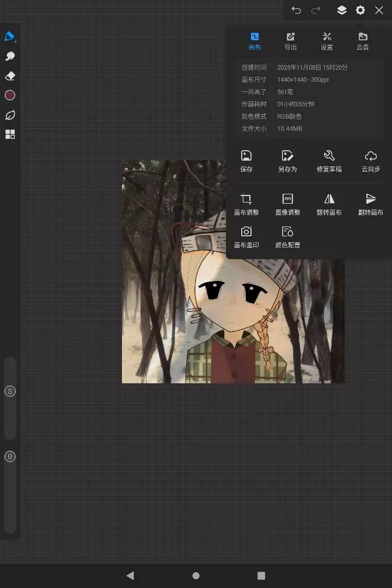Viewport: 392px width, 588px height.
Task: Click the 1440×1440 - 300ppi canvas size value
Action: pos(303,79)
